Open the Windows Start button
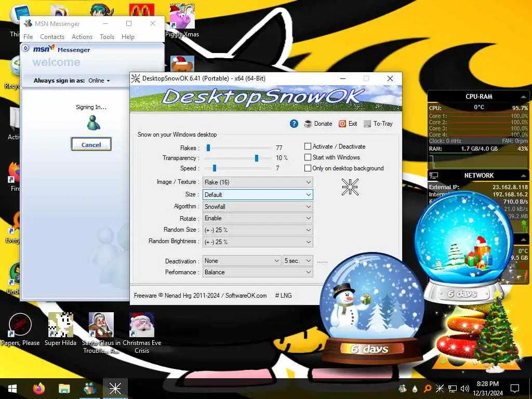532x399 pixels. 12,389
